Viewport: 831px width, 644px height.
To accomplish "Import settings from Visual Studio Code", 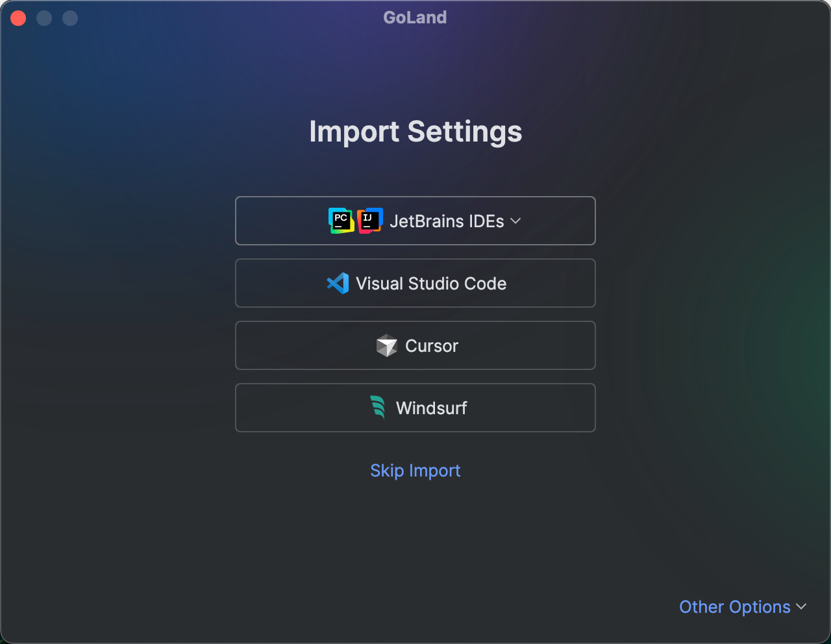I will [x=415, y=283].
